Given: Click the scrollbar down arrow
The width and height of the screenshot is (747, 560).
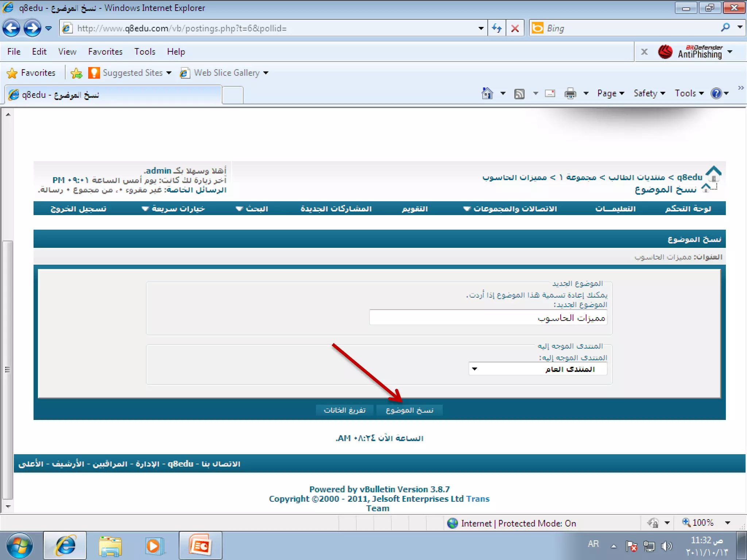Looking at the screenshot, I should point(8,506).
